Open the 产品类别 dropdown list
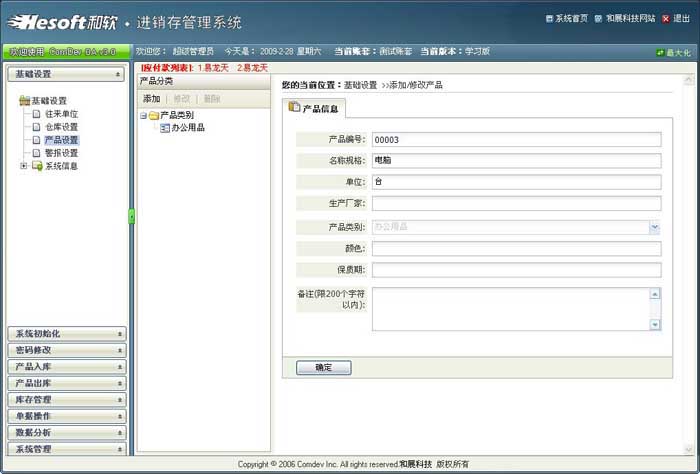This screenshot has width=700, height=474. [654, 227]
